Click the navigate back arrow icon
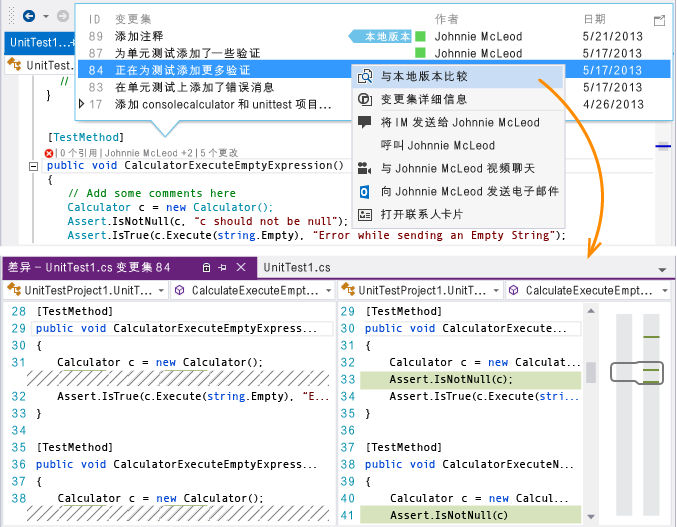Image resolution: width=677 pixels, height=527 pixels. 28,16
